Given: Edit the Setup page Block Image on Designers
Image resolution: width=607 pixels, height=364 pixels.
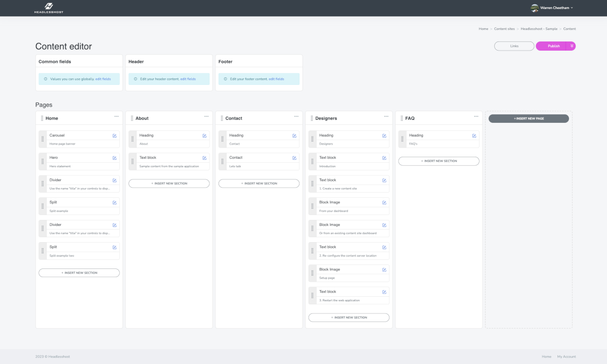Looking at the screenshot, I should pyautogui.click(x=384, y=269).
